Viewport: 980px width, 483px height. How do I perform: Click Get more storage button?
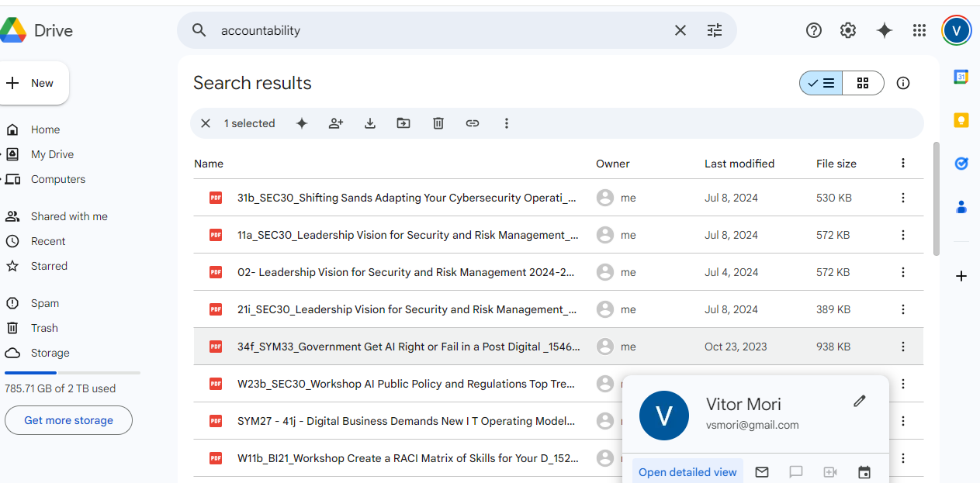[68, 420]
